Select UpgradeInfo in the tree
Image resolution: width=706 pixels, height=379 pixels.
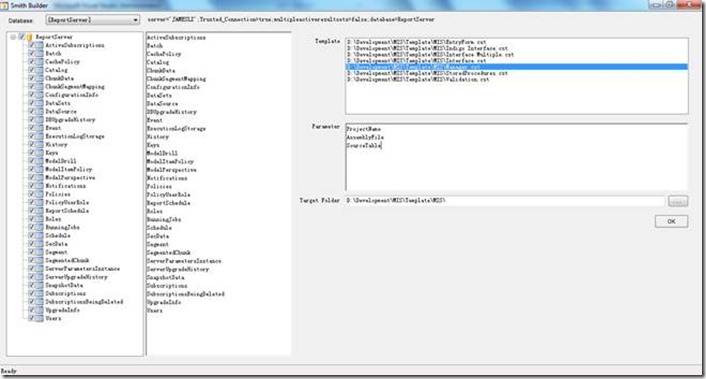pyautogui.click(x=62, y=310)
